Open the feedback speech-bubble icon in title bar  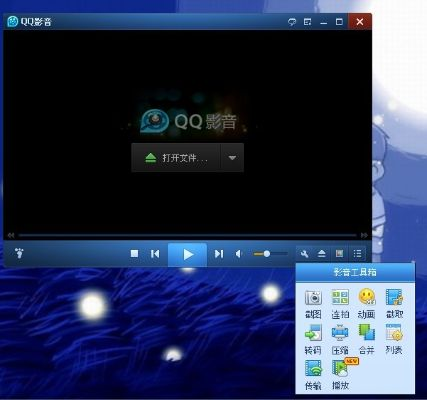[292, 22]
